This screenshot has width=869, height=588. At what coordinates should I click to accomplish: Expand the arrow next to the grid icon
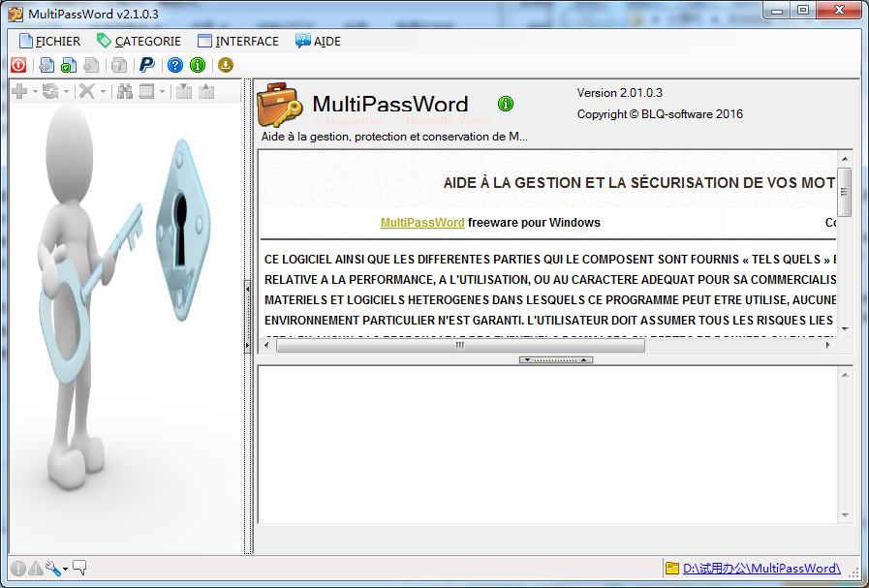[x=162, y=91]
